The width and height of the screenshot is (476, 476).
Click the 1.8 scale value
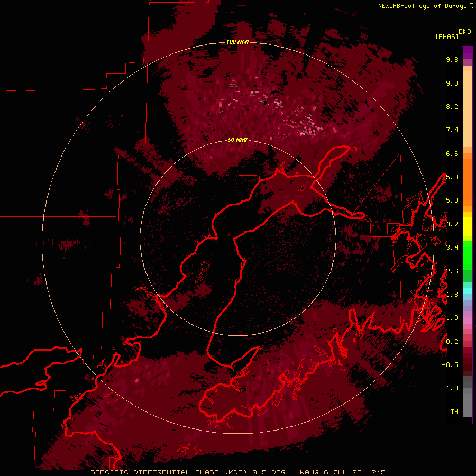coord(452,295)
